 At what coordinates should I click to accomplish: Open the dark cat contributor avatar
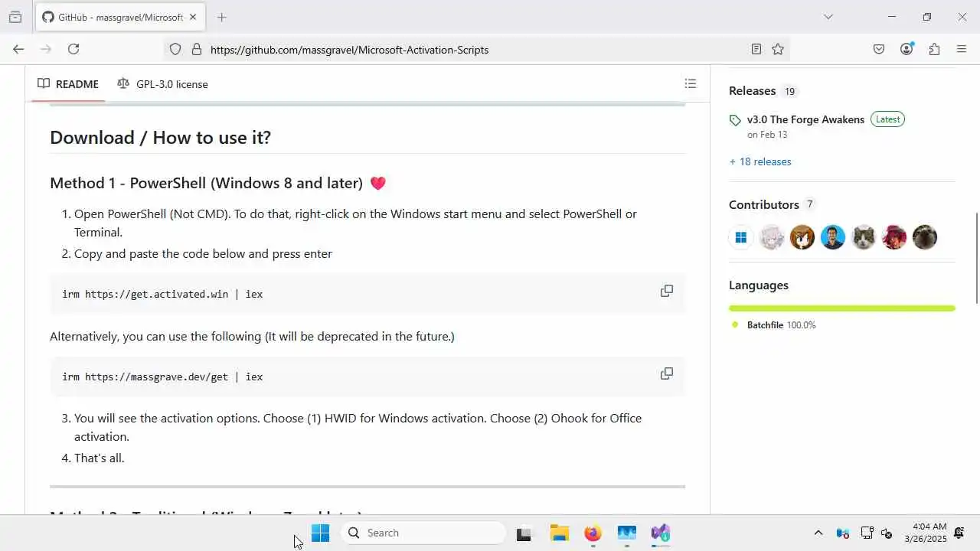click(x=925, y=237)
